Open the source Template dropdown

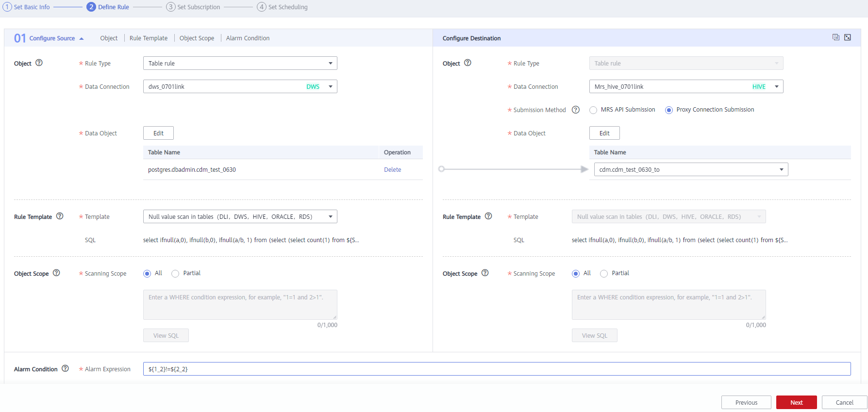coord(240,216)
